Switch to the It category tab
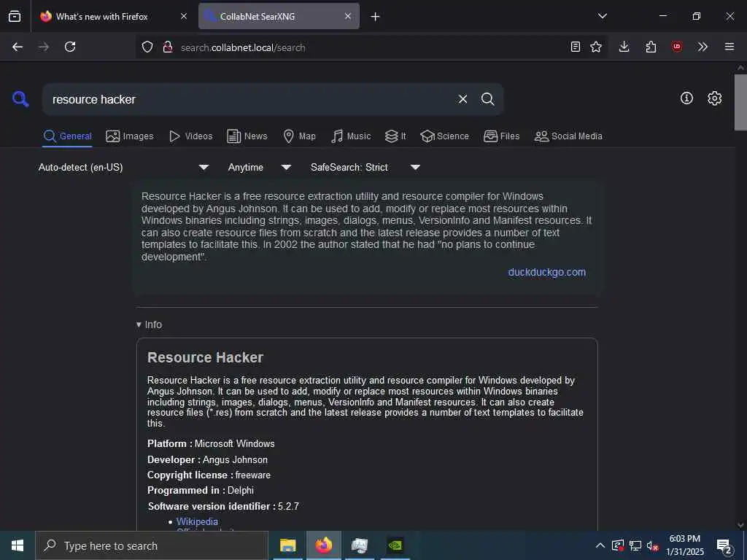 coord(395,136)
